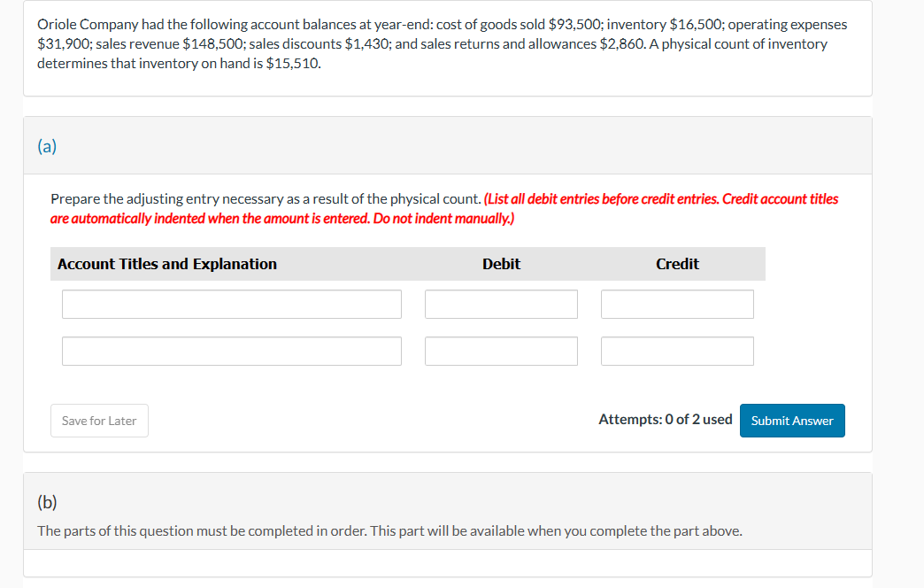This screenshot has height=588, width=924.
Task: Click the Account Titles and Explanation column header
Action: pos(166,263)
